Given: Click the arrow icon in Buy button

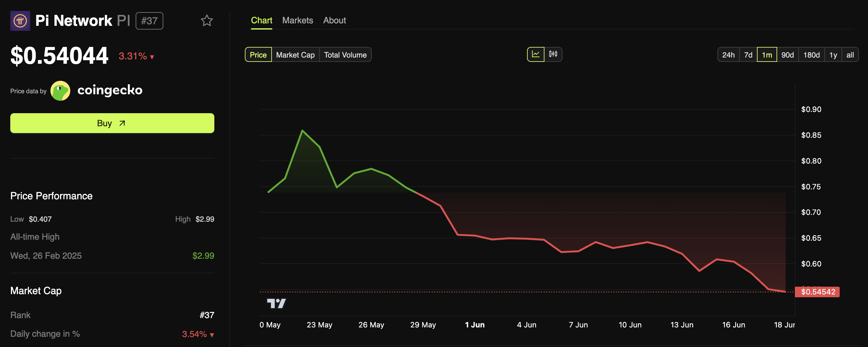Looking at the screenshot, I should point(122,123).
